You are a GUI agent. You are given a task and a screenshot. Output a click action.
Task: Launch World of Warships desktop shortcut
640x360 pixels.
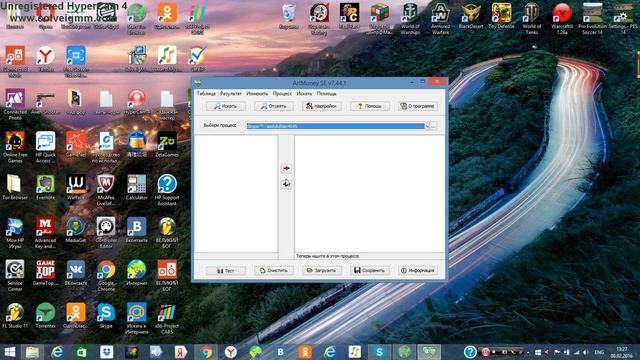point(410,18)
